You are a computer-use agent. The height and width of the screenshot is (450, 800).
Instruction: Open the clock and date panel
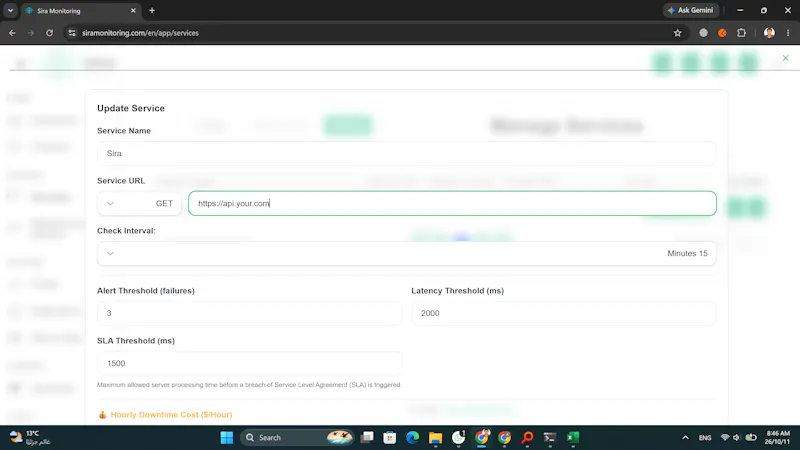(778, 437)
